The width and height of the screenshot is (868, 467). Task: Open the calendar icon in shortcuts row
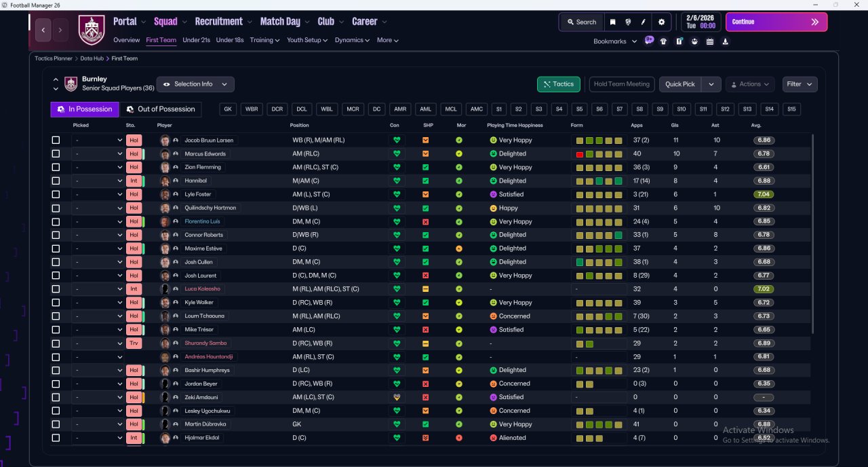click(709, 41)
